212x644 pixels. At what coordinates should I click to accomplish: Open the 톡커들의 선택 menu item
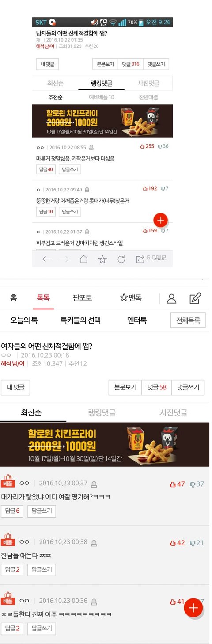point(80,320)
